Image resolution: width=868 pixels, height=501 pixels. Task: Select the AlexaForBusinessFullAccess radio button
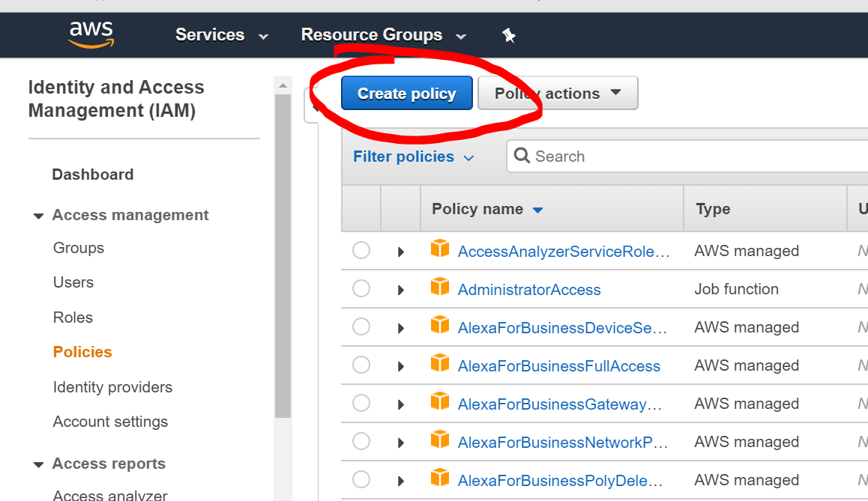(x=361, y=365)
